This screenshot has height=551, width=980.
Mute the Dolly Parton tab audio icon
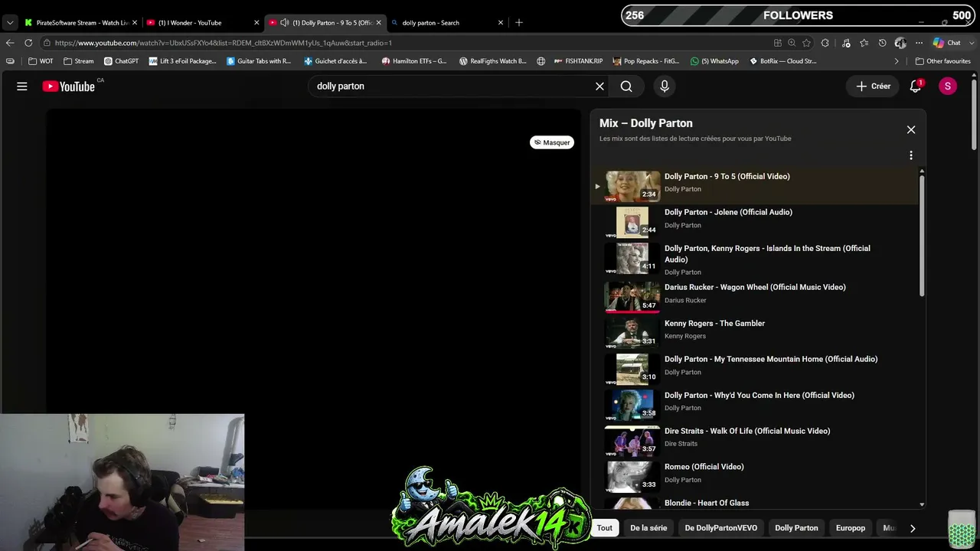(285, 23)
